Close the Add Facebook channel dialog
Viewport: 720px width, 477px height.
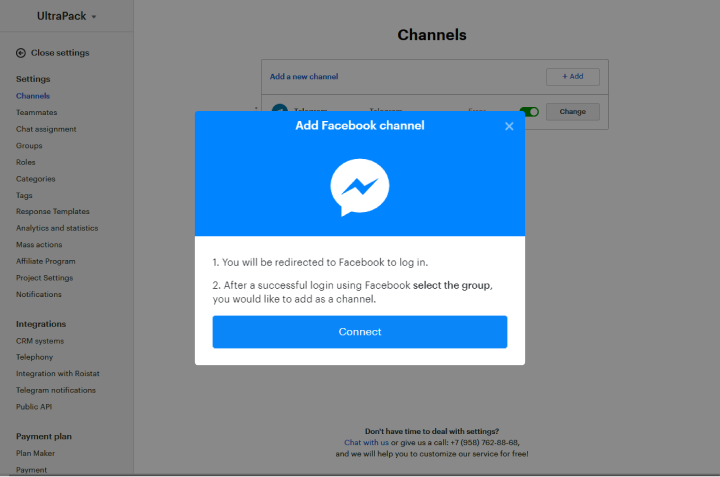click(x=509, y=126)
